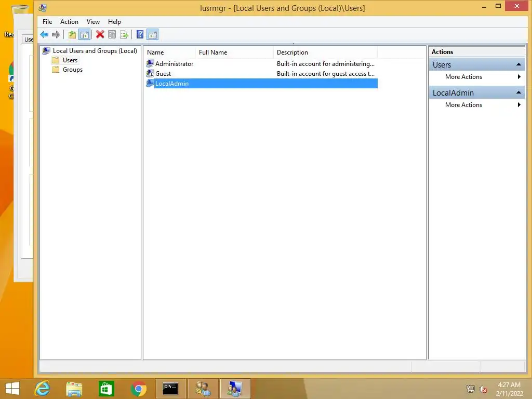Click the Up one level toolbar icon
The height and width of the screenshot is (399, 532).
[72, 34]
